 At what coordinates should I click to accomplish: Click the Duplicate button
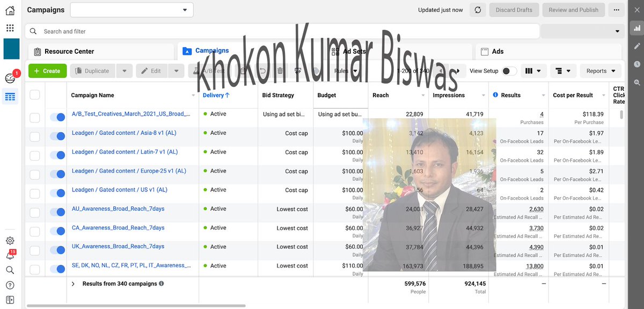pos(93,71)
